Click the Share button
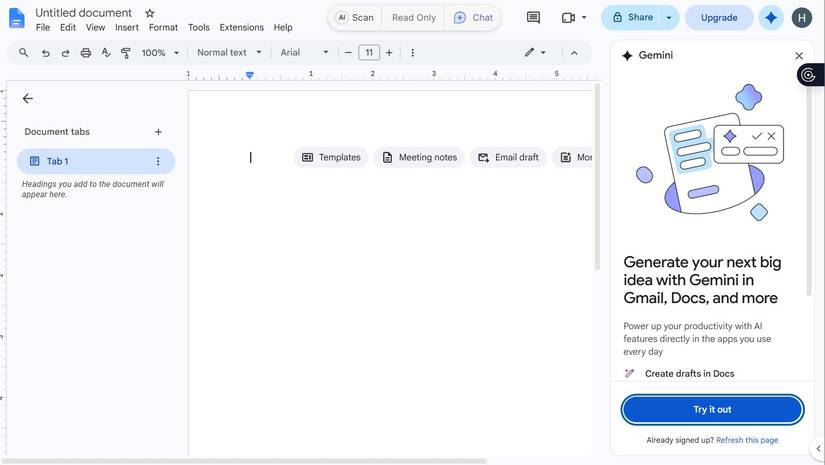Screen dimensions: 825x465 click(630, 17)
